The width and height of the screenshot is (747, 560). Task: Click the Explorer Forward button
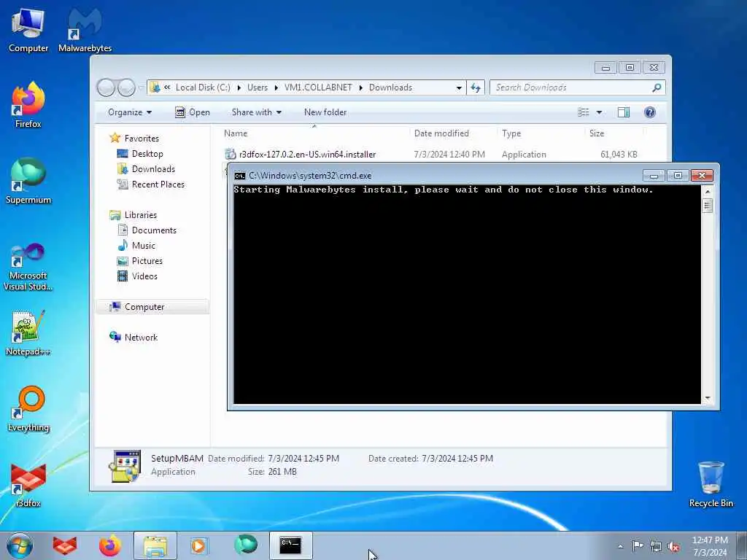pyautogui.click(x=126, y=87)
